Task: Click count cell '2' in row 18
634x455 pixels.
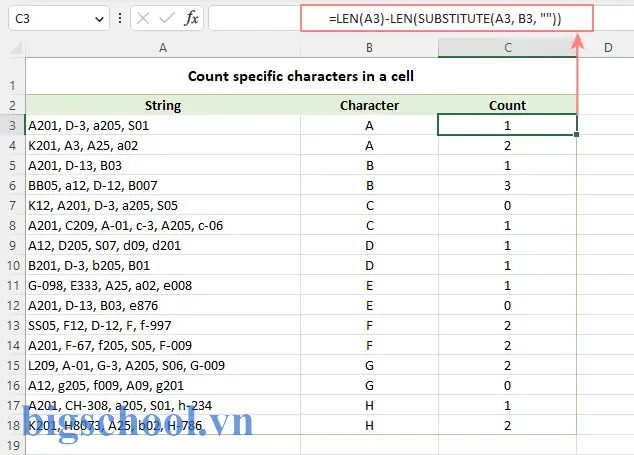Action: [x=507, y=425]
